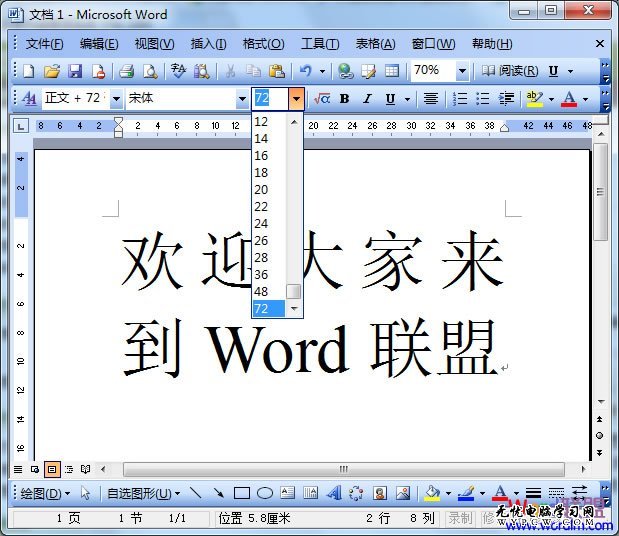Expand 自选图形 AutoShapes menu
Image resolution: width=619 pixels, height=536 pixels.
144,493
